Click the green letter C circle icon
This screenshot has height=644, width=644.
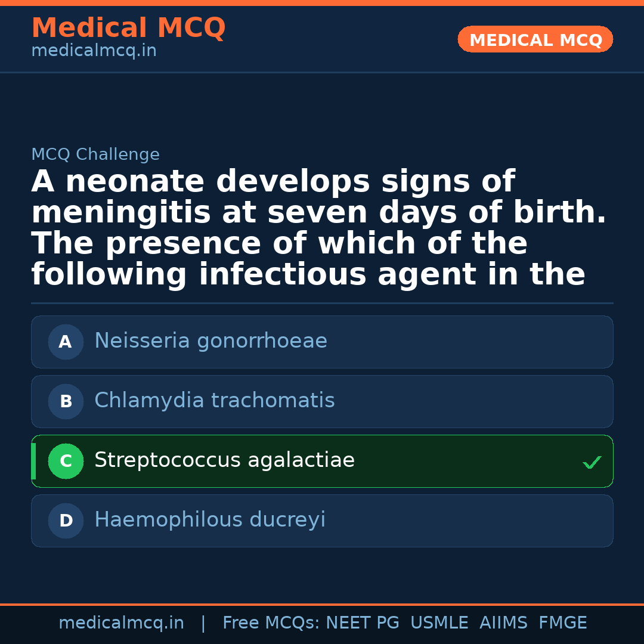pos(66,461)
